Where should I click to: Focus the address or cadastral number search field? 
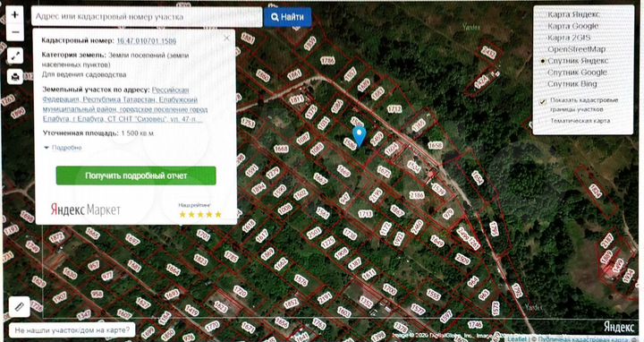pyautogui.click(x=147, y=17)
